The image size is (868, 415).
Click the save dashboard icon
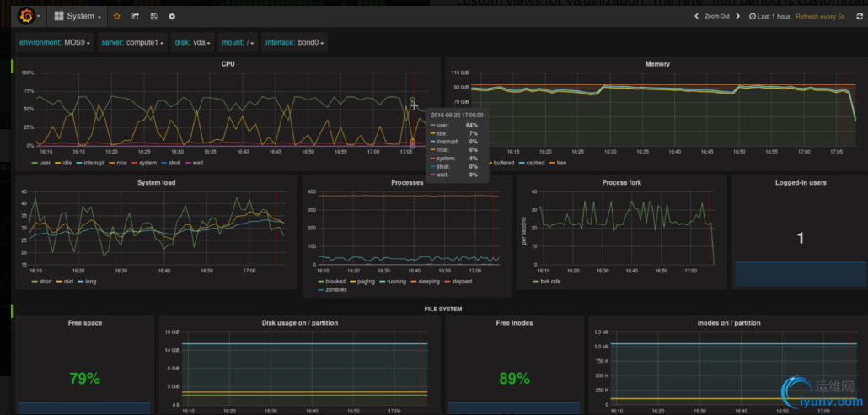(x=153, y=16)
